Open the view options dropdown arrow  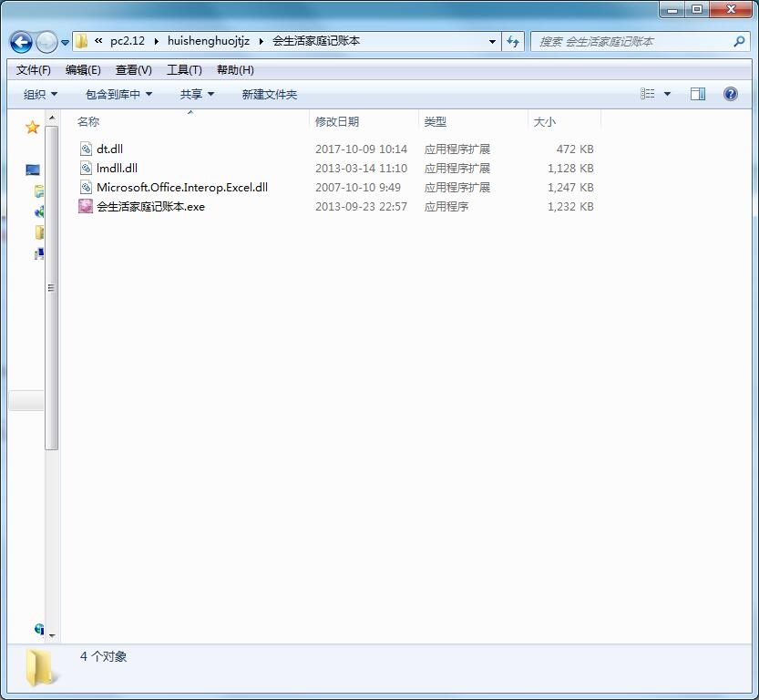pyautogui.click(x=667, y=94)
